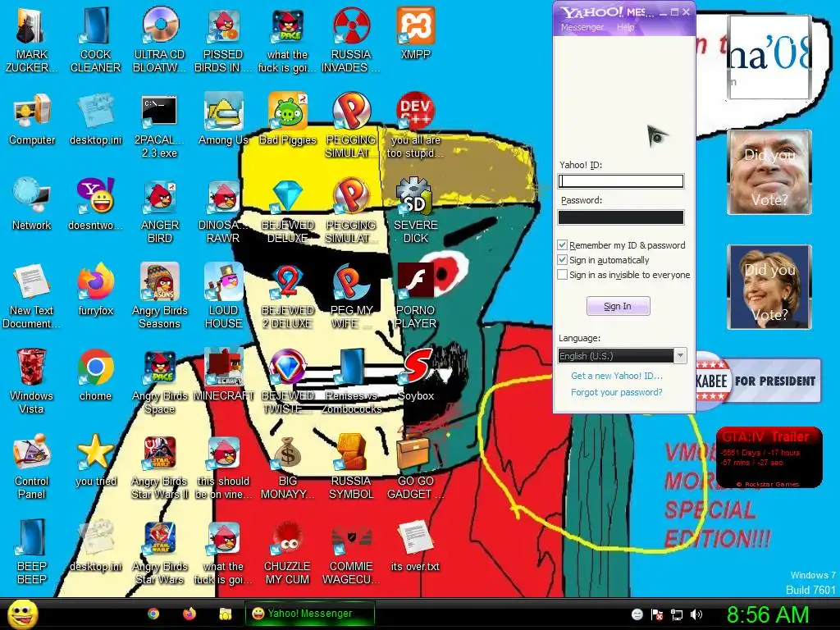
Task: Select the Yahoo! Messenger taskbar button
Action: pos(309,614)
